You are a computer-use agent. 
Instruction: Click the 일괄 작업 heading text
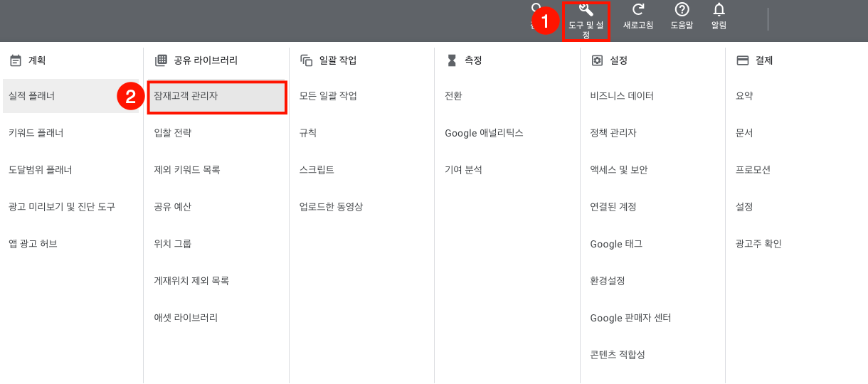tap(338, 61)
